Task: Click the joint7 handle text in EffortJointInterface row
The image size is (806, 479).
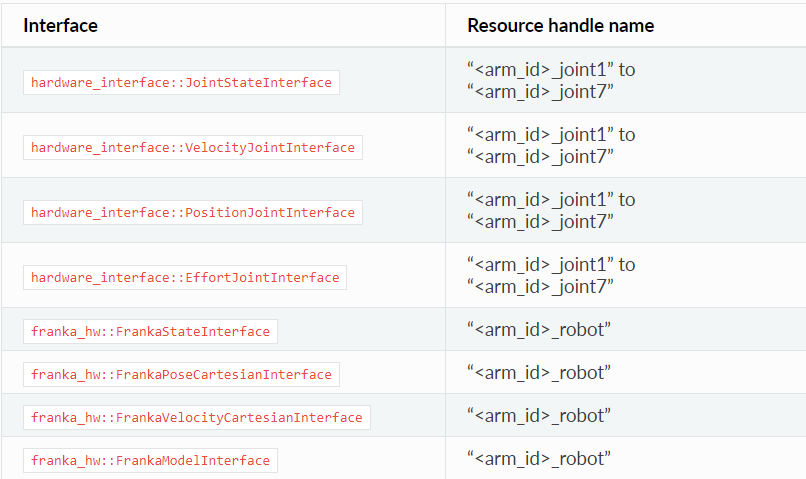Action: (x=540, y=287)
